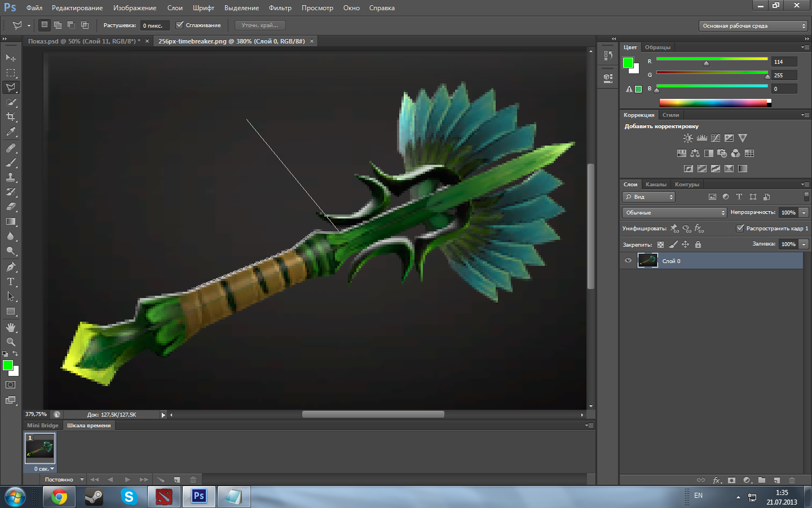
Task: Click the Уточн. край button
Action: click(260, 25)
